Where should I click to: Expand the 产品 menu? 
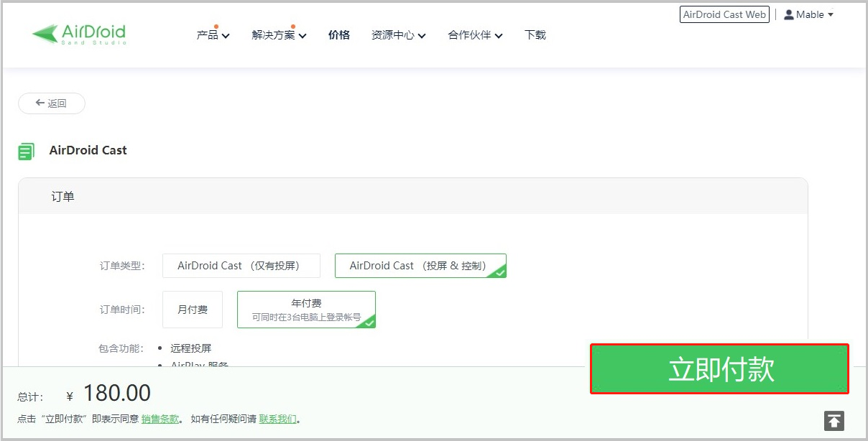pos(213,34)
